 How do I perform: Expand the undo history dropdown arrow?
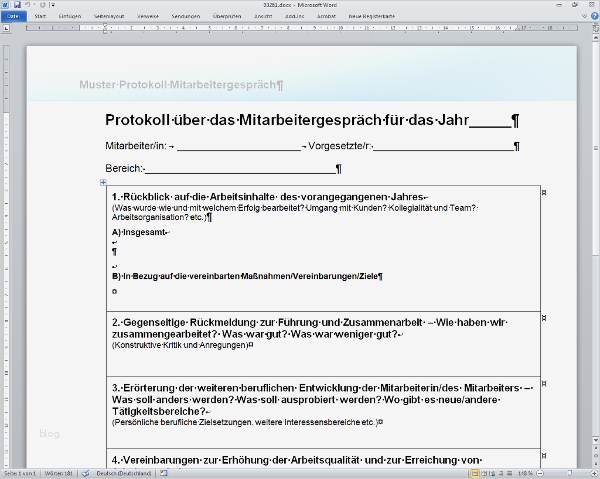click(x=34, y=5)
